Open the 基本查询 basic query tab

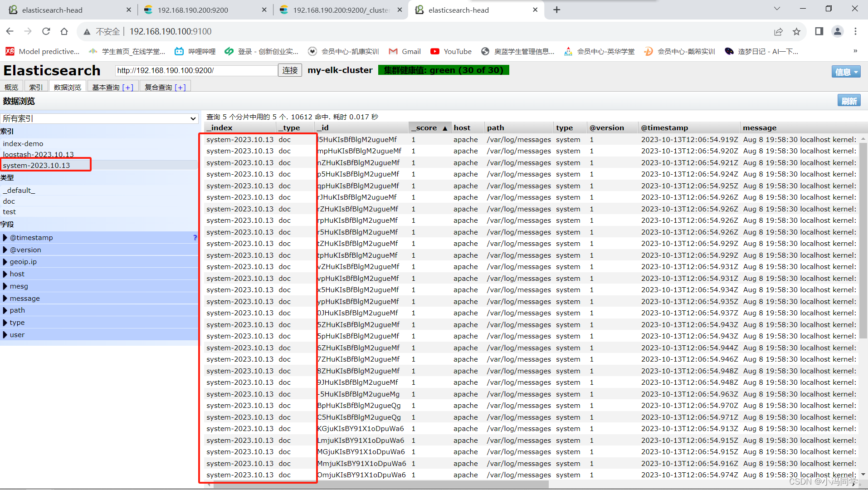pyautogui.click(x=113, y=87)
